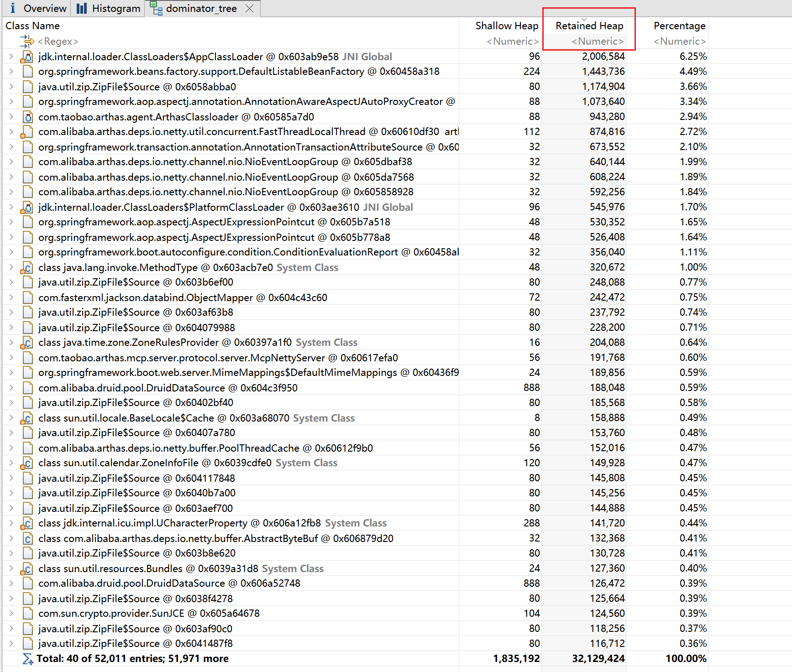This screenshot has width=792, height=672.
Task: Click the MimeMappings$DefaultMimeMappings object icon
Action: [x=27, y=373]
